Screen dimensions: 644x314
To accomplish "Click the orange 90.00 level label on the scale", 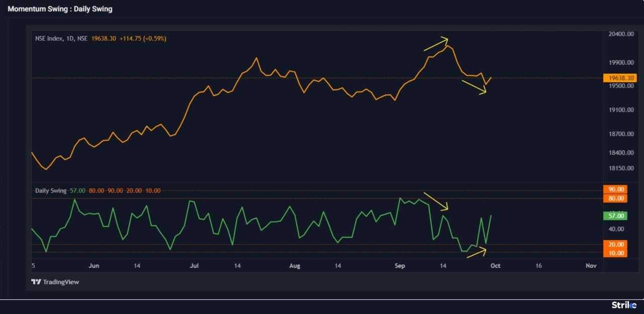I will (x=614, y=189).
